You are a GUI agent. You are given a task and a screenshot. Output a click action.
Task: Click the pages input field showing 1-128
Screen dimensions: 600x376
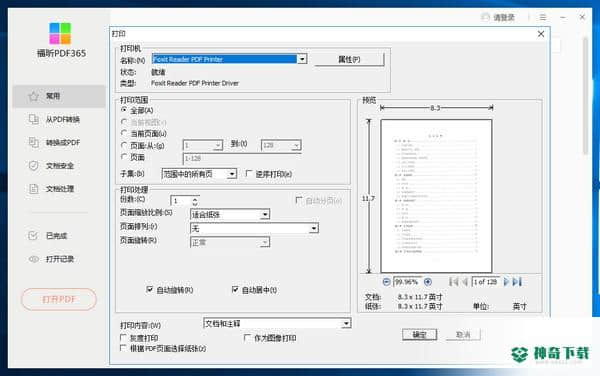click(x=242, y=158)
